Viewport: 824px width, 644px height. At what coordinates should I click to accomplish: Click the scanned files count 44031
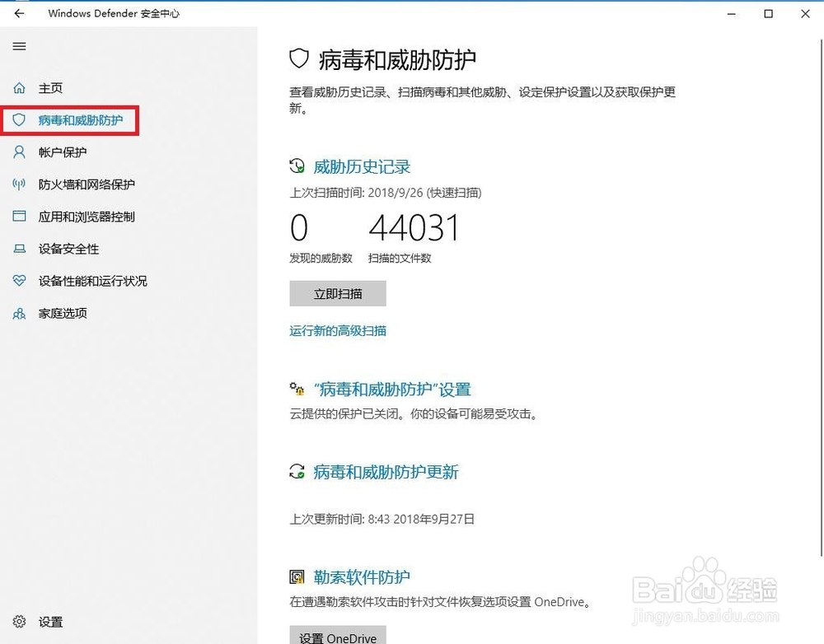click(x=414, y=228)
